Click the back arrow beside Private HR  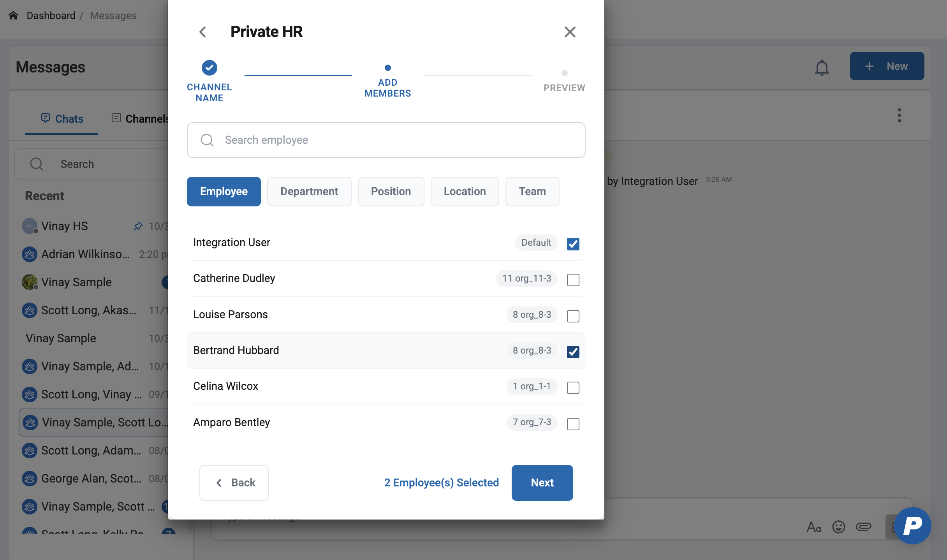click(202, 32)
